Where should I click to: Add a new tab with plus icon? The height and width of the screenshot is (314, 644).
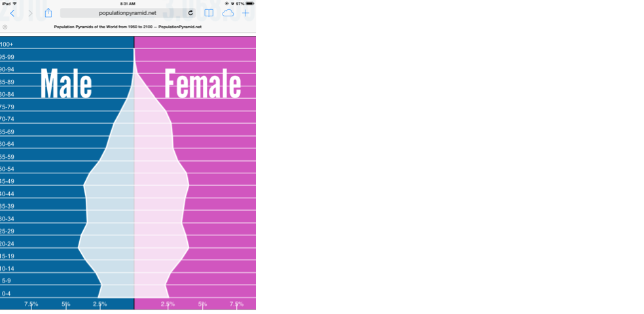tap(246, 13)
